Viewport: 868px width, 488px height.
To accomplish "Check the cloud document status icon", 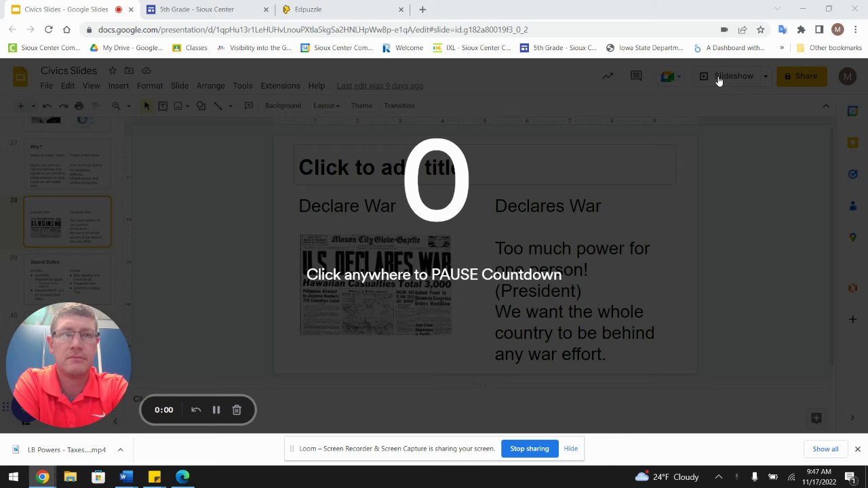I will [146, 70].
